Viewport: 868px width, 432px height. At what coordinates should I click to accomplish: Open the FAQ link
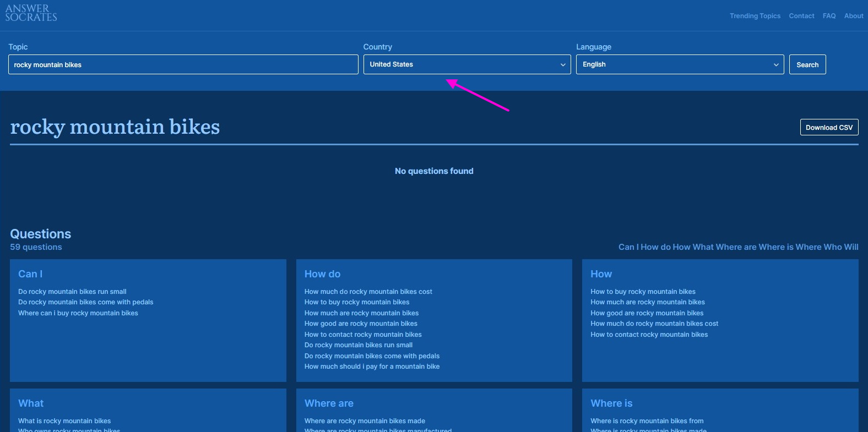click(829, 16)
